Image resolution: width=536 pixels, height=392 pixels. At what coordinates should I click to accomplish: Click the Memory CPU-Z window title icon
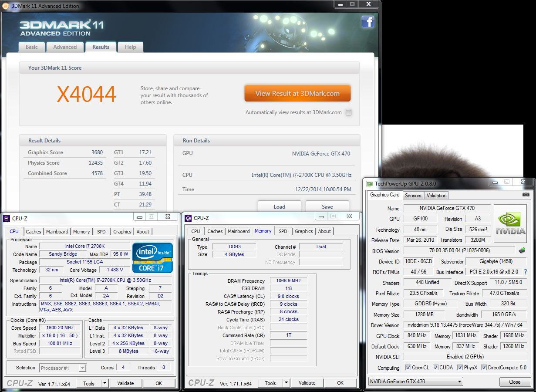click(x=188, y=218)
